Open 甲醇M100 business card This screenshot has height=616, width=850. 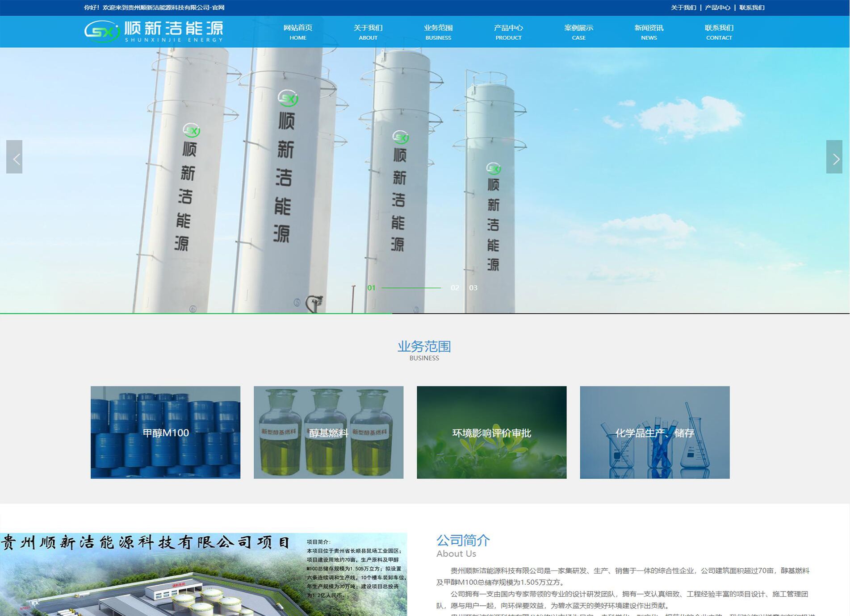click(x=165, y=433)
